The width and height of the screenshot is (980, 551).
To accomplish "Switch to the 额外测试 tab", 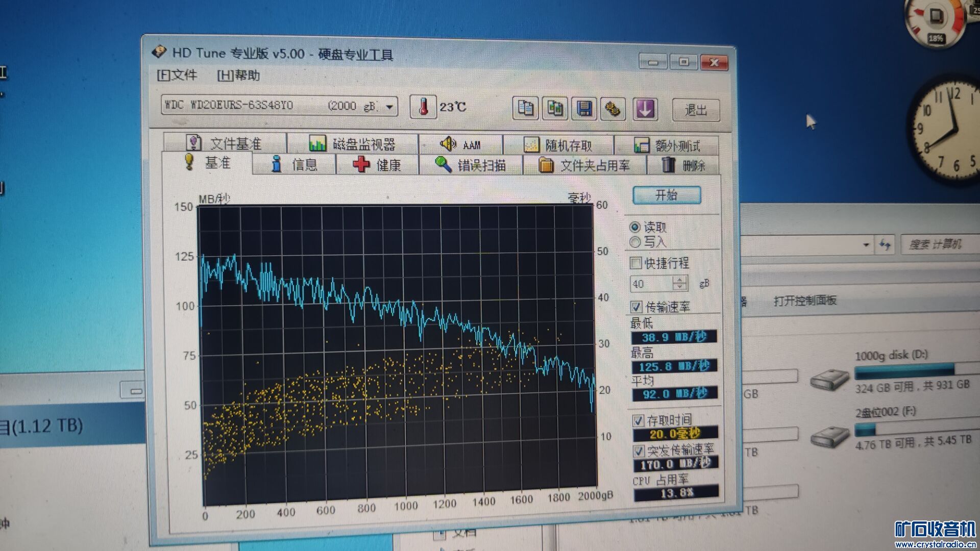I will pos(667,146).
